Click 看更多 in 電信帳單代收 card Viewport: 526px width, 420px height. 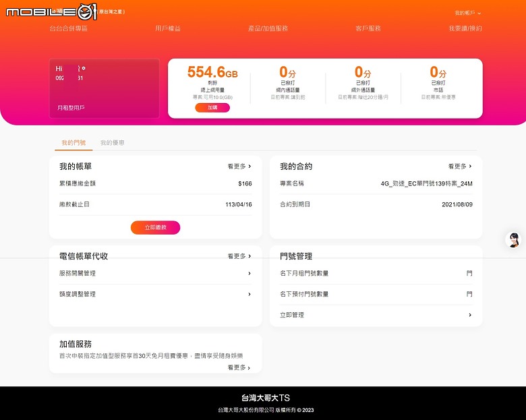(x=239, y=256)
